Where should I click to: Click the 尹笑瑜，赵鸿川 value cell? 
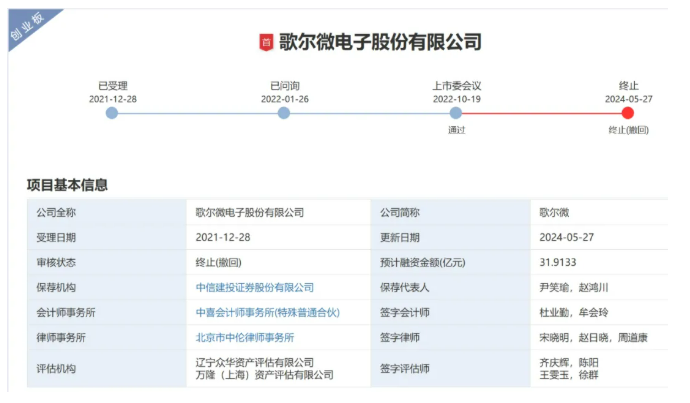[x=599, y=288]
